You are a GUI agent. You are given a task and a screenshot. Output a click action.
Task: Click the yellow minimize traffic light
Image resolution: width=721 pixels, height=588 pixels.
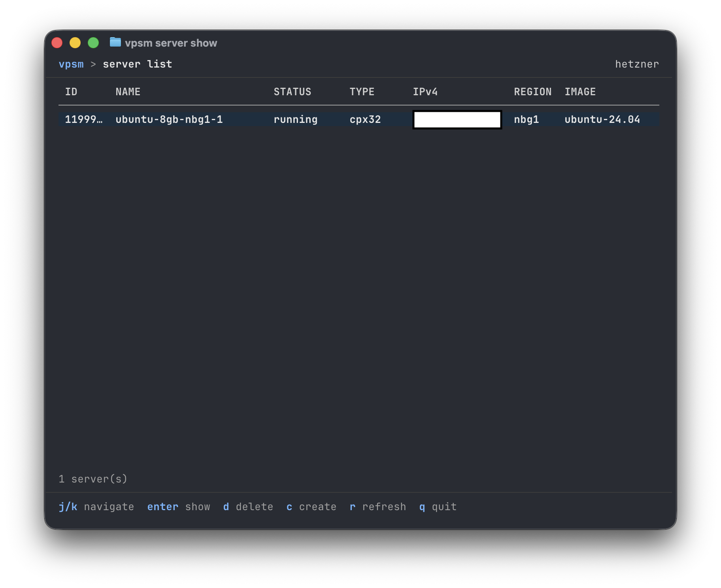point(75,42)
